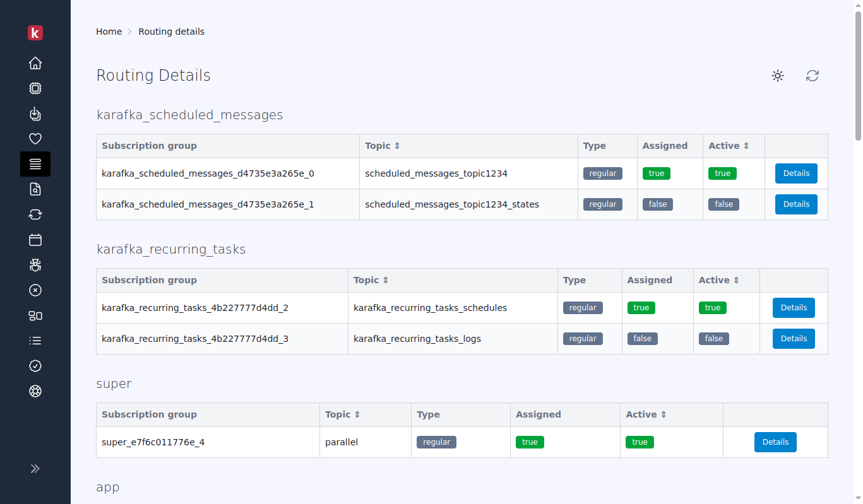This screenshot has height=504, width=863.
Task: Open the Explorer document icon
Action: coord(35,189)
